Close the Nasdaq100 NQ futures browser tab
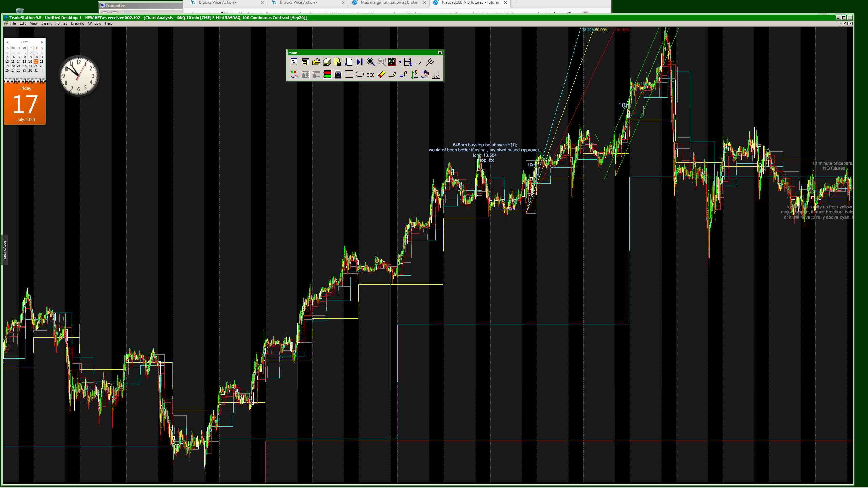The width and height of the screenshot is (868, 488). point(505,2)
